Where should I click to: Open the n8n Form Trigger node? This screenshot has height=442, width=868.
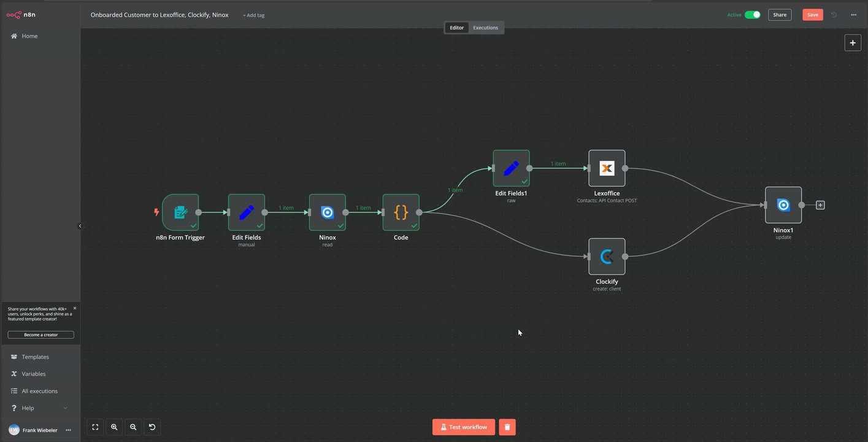180,212
